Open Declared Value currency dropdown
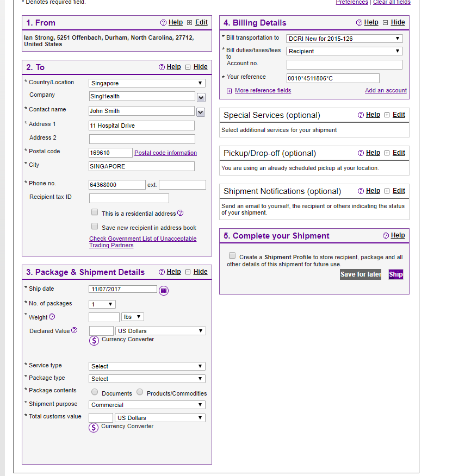This screenshot has height=476, width=471. point(161,331)
